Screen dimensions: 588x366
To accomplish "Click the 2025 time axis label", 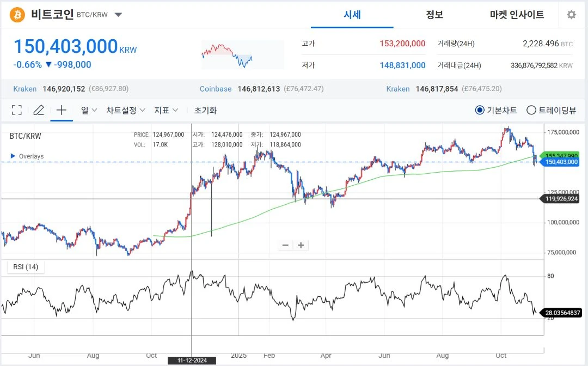I will (238, 355).
